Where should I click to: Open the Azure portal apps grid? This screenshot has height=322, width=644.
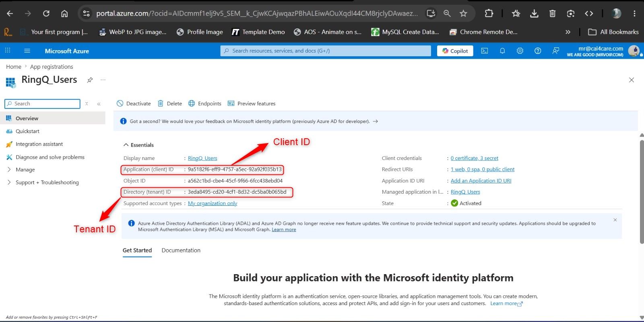click(x=8, y=51)
